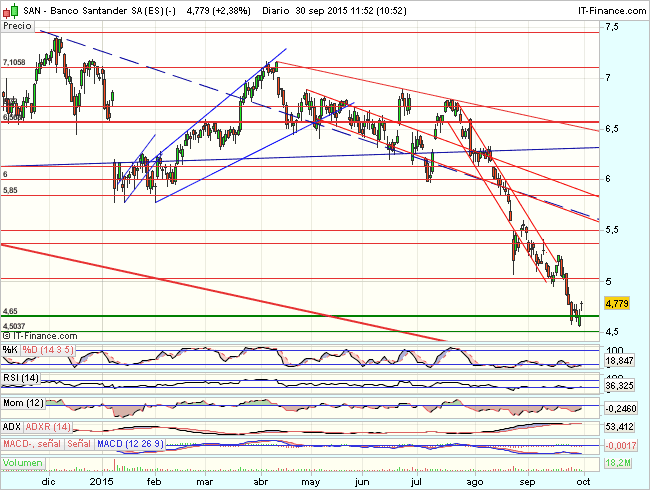Click the © IT-Finance.com copyright text
The image size is (650, 490).
[x=40, y=336]
